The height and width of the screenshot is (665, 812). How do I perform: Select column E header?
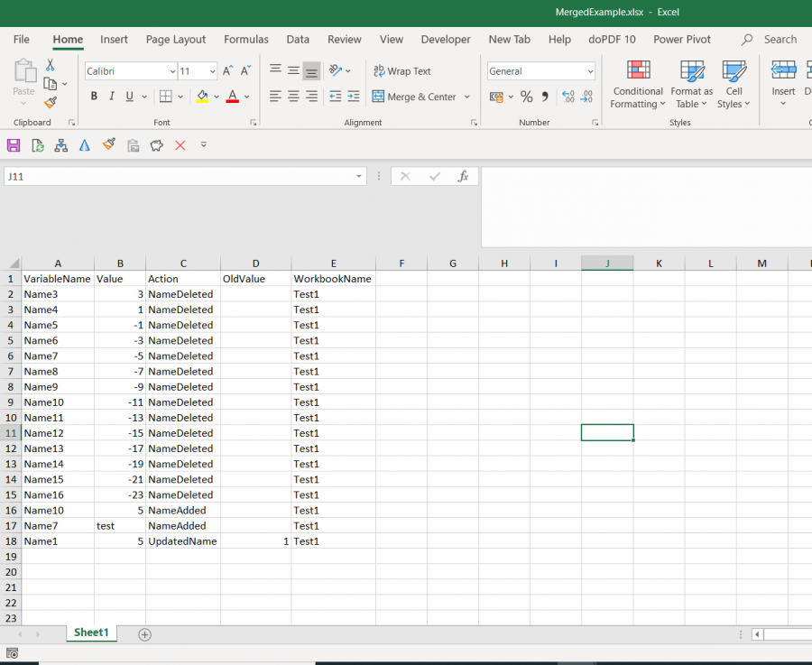[x=334, y=263]
